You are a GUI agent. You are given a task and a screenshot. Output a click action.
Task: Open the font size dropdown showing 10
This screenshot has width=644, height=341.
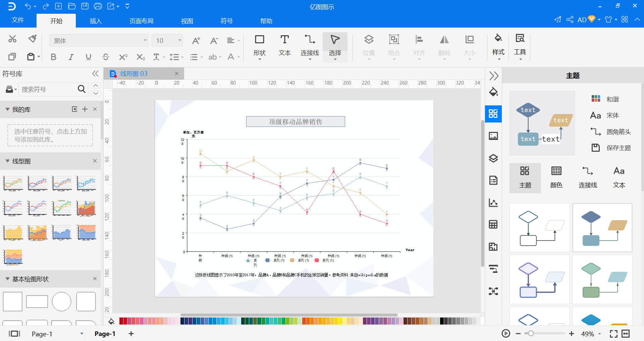pos(167,41)
